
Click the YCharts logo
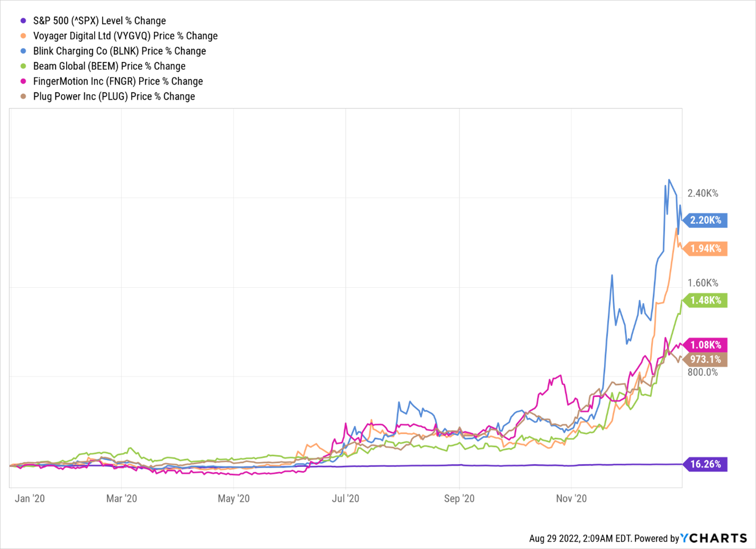(x=714, y=538)
